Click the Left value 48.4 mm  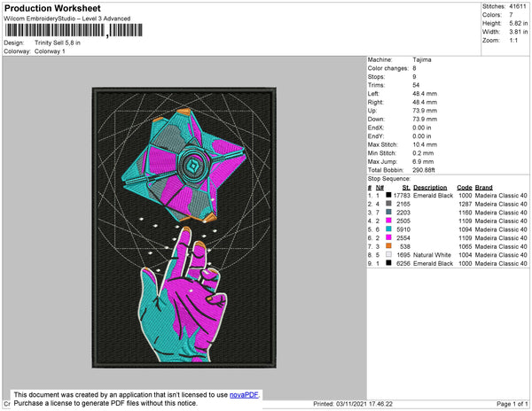click(x=425, y=94)
